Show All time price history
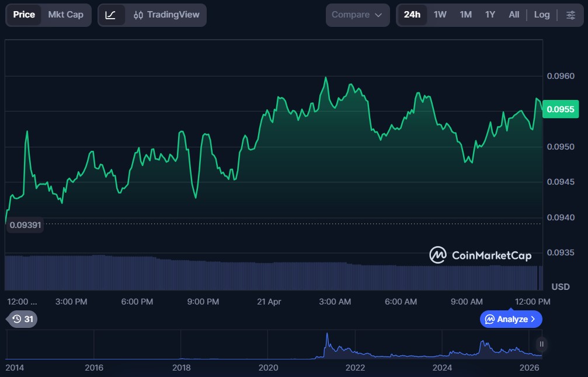This screenshot has width=588, height=377. pos(514,15)
